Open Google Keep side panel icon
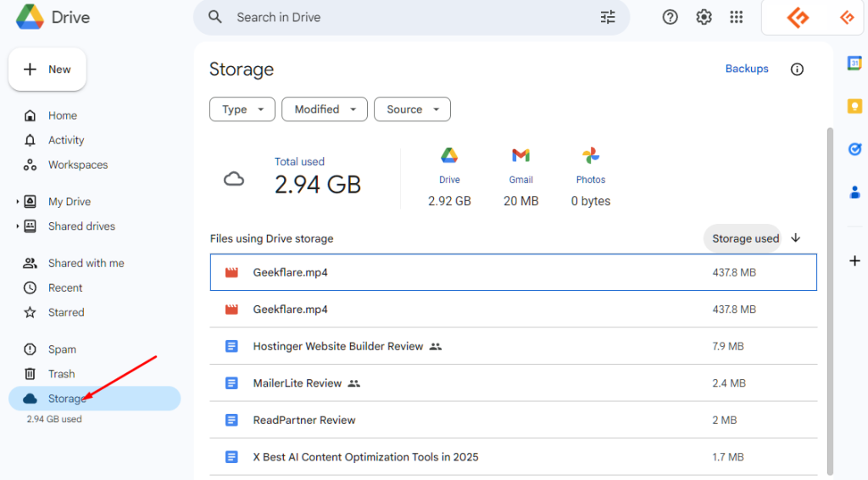 854,106
